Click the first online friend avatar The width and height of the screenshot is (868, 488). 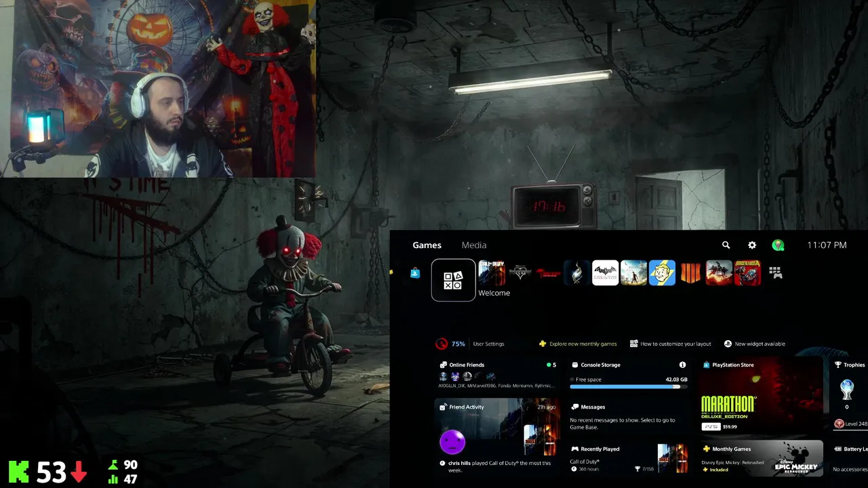point(443,376)
